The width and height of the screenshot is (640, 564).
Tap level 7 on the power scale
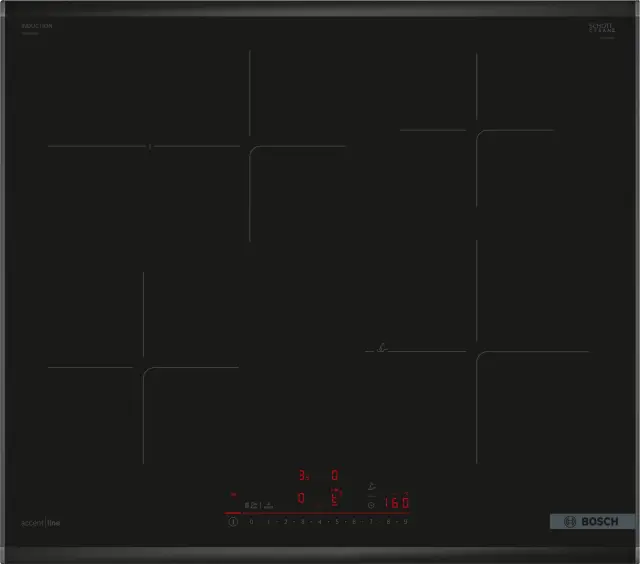[x=371, y=522]
